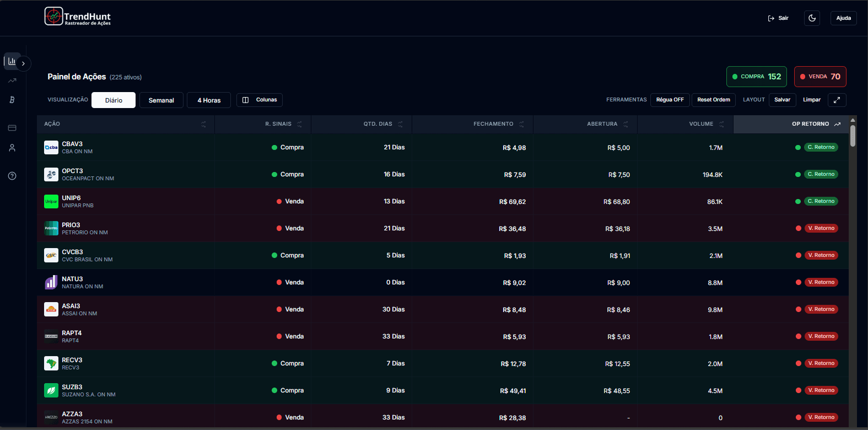
Task: Click the NATU3 Natura logo
Action: (x=51, y=282)
